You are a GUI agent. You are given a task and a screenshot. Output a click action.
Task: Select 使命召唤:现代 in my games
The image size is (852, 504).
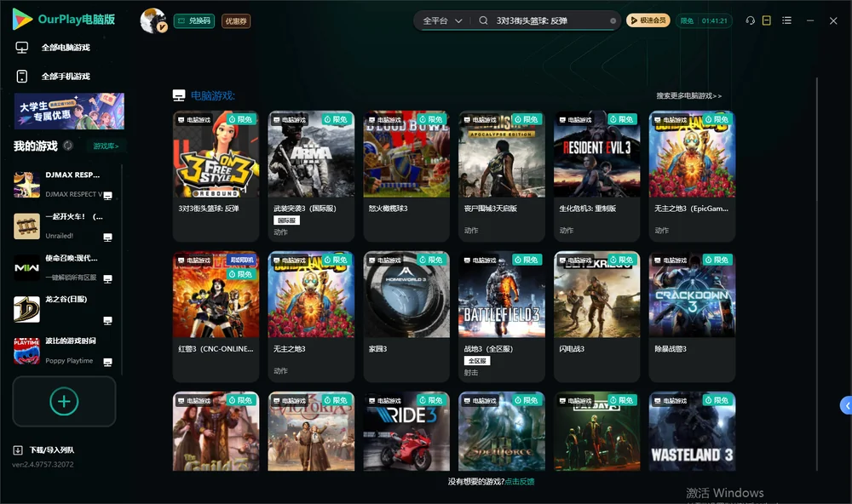click(x=64, y=267)
